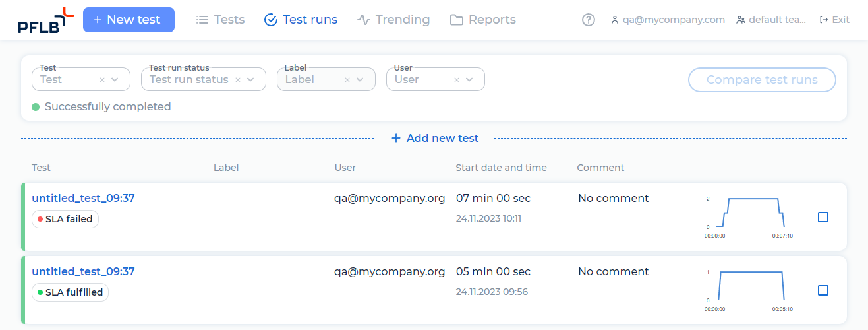Select checkbox for 09:56 test run

click(823, 290)
